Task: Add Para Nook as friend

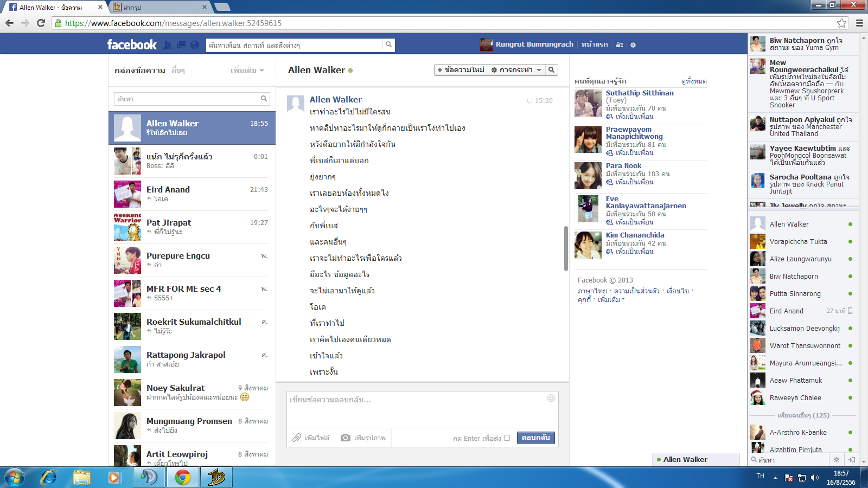Action: click(630, 182)
